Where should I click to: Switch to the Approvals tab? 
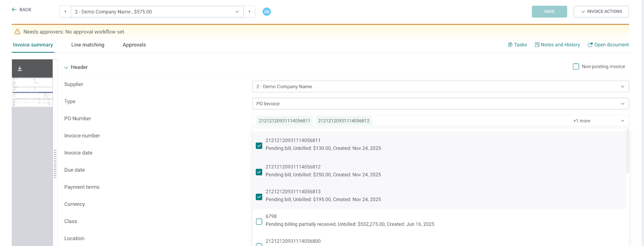click(134, 45)
